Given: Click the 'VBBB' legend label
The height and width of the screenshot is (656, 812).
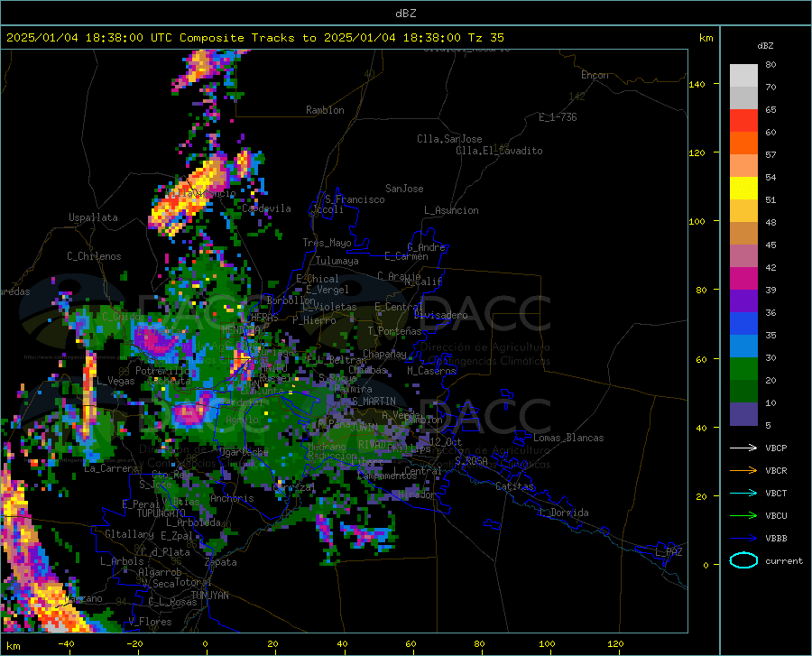Looking at the screenshot, I should coord(776,539).
